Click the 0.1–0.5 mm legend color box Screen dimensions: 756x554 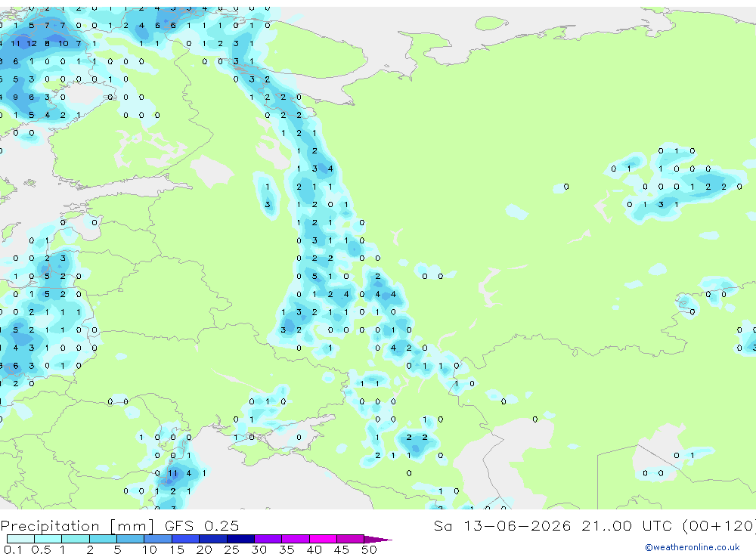tap(20, 539)
